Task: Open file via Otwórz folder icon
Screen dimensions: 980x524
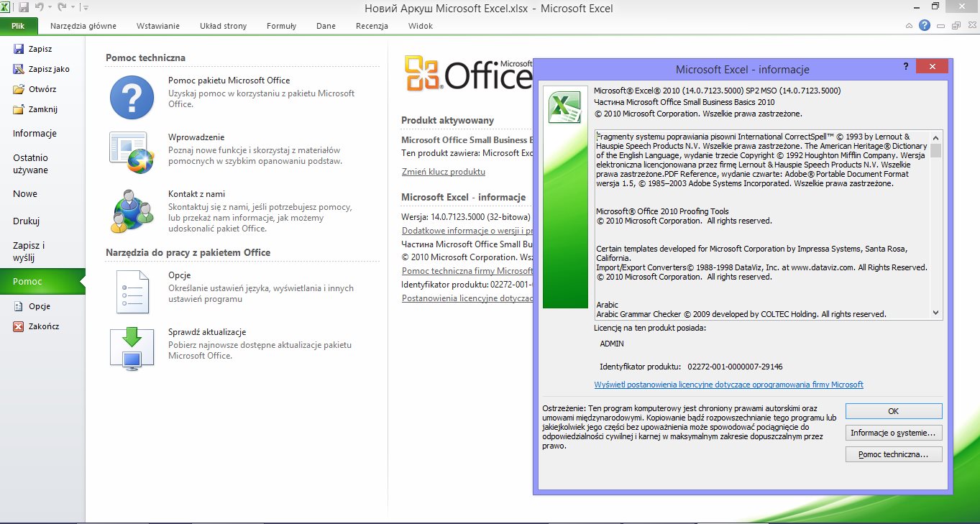Action: (19, 89)
